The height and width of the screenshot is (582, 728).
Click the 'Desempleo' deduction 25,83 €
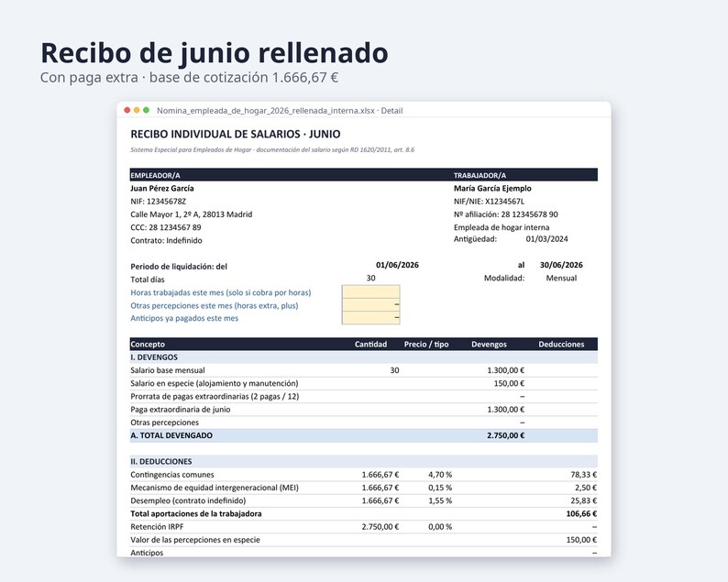pyautogui.click(x=584, y=500)
